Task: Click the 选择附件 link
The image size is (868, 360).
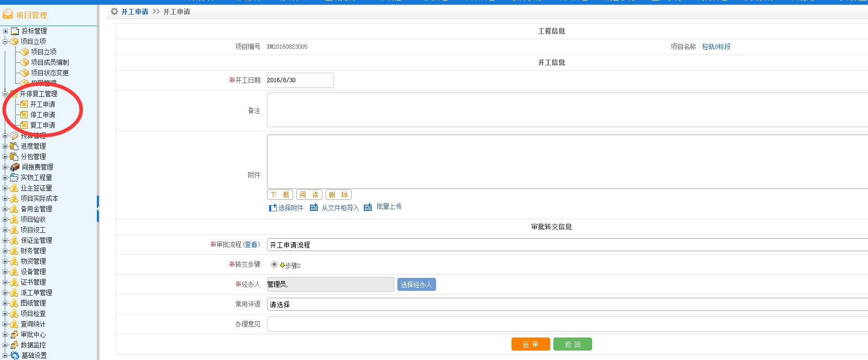Action: [286, 208]
